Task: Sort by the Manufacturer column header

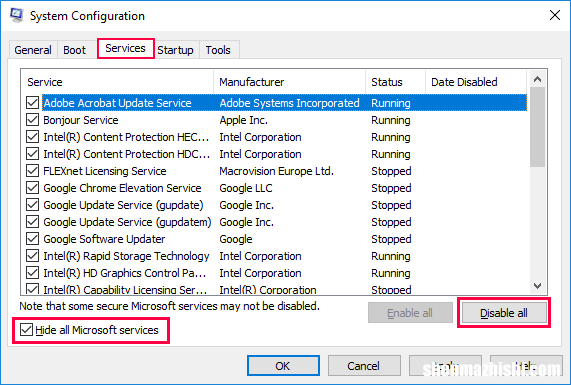Action: tap(290, 82)
